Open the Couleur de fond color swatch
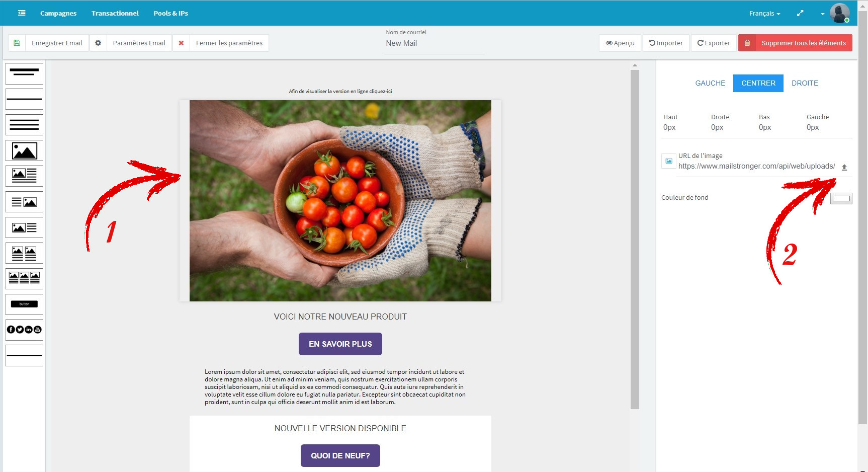The width and height of the screenshot is (868, 472). pos(841,198)
